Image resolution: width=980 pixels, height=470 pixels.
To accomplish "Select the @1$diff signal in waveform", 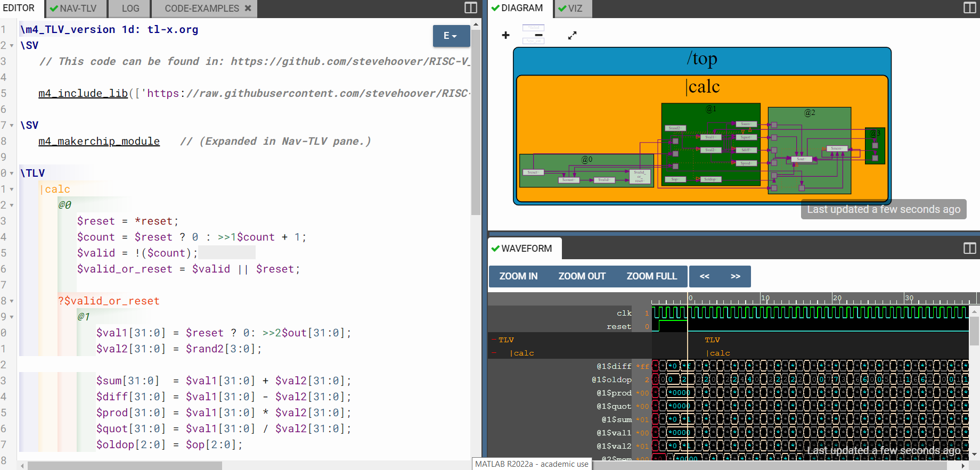I will [x=614, y=366].
